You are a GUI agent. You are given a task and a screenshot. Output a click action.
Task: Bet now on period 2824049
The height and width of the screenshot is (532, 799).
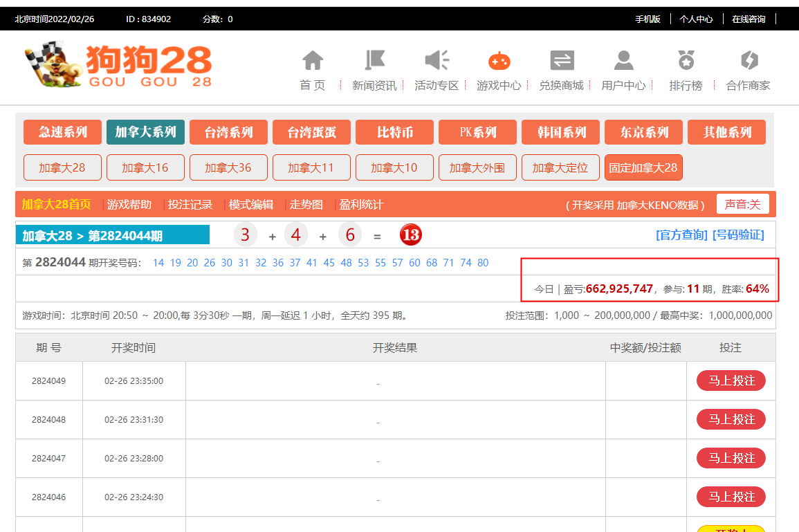pyautogui.click(x=731, y=380)
